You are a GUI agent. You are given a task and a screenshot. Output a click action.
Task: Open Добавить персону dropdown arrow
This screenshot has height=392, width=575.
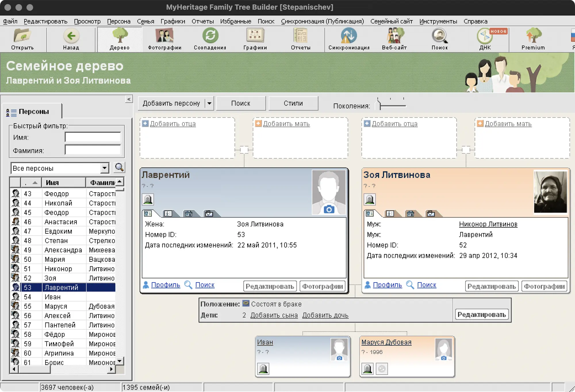pos(210,103)
